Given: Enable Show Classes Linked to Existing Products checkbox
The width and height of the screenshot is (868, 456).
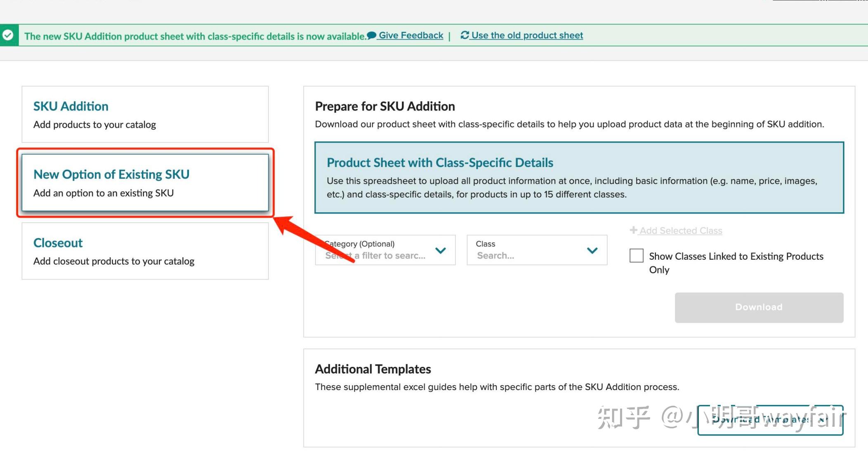Looking at the screenshot, I should click(x=636, y=256).
